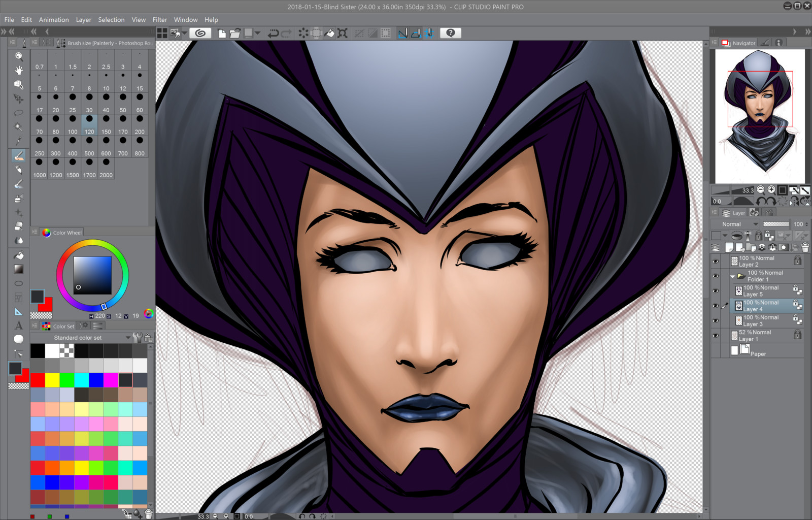The width and height of the screenshot is (812, 520).
Task: Select the Auto select magic wand tool
Action: click(x=19, y=127)
